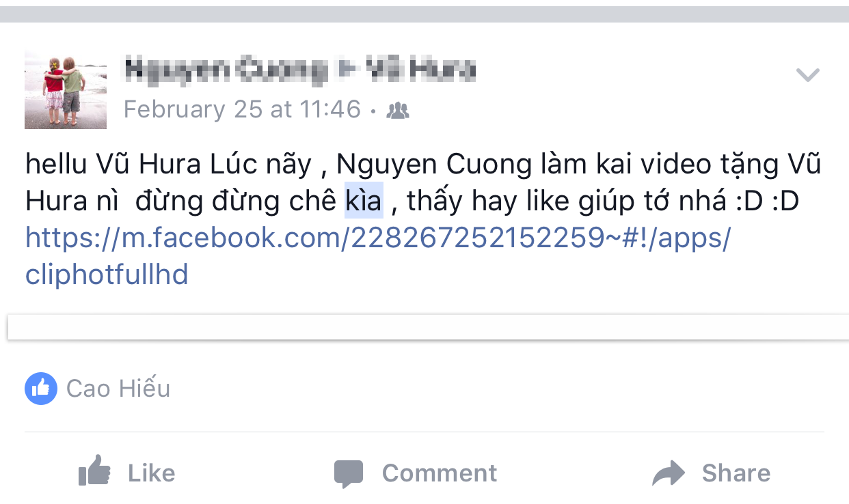Click the friends audience icon beside timestamp
849x504 pixels.
click(x=398, y=111)
